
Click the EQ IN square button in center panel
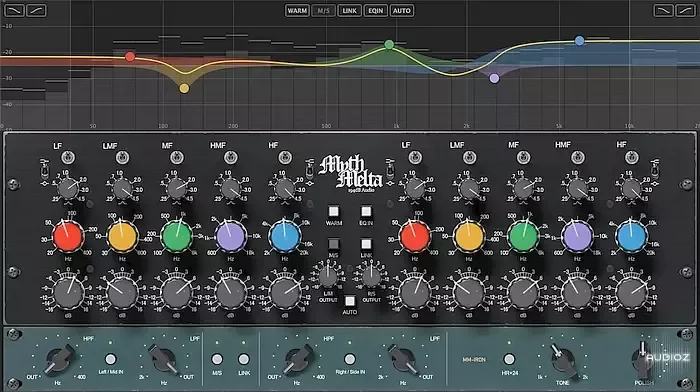pyautogui.click(x=366, y=211)
